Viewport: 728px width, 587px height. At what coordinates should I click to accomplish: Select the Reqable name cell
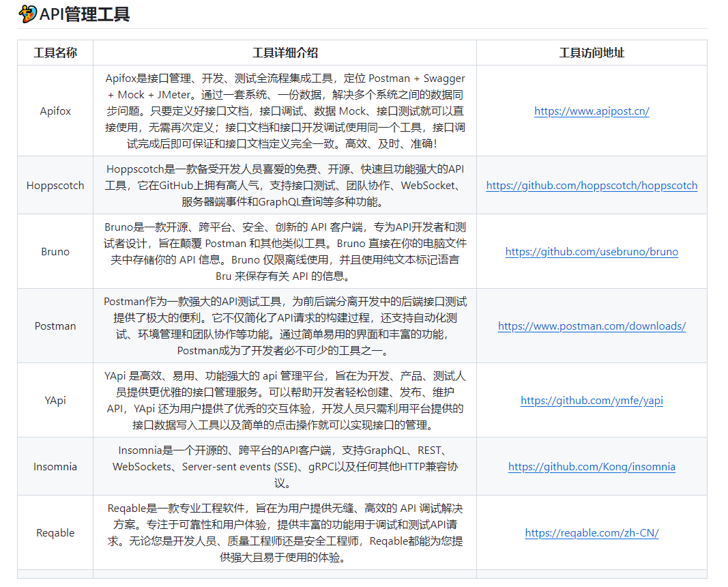click(55, 532)
